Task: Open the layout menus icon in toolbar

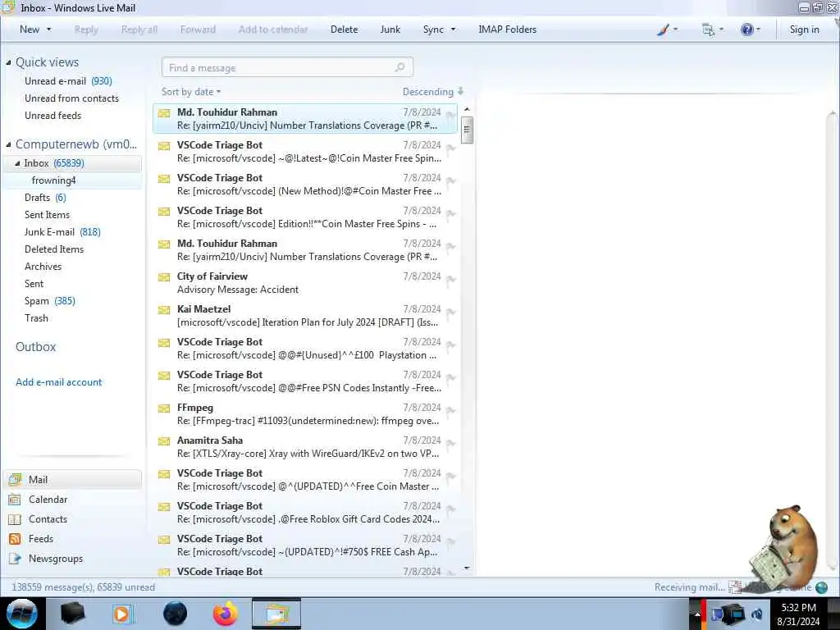Action: pos(708,30)
